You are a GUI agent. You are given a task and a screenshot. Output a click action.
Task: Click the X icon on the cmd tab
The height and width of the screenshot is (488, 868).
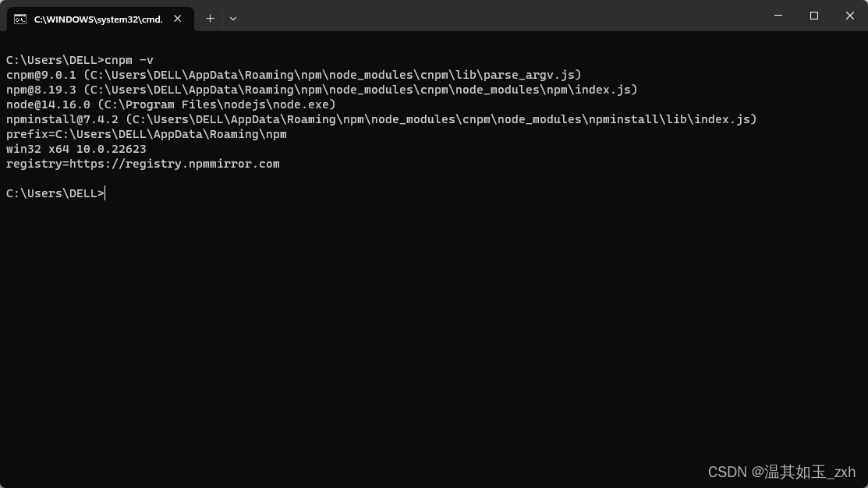point(177,19)
